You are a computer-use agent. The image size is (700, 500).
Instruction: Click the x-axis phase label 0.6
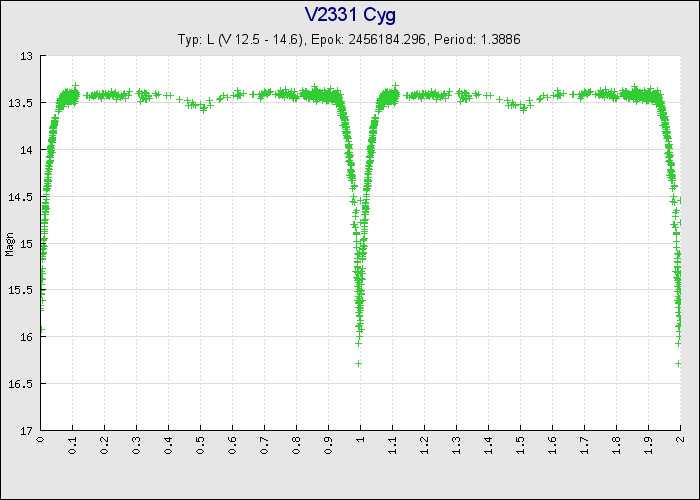233,445
